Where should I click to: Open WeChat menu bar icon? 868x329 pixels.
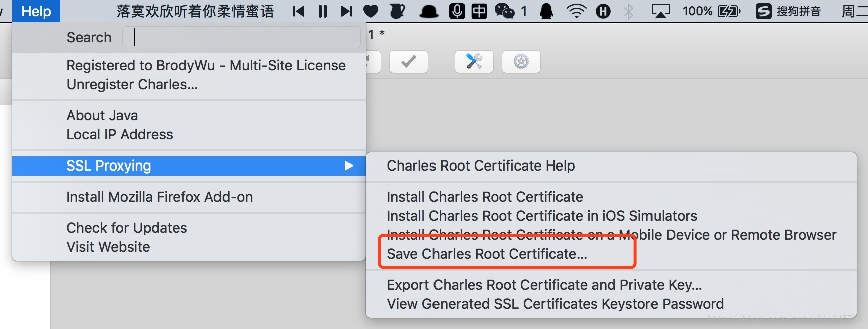coord(505,11)
